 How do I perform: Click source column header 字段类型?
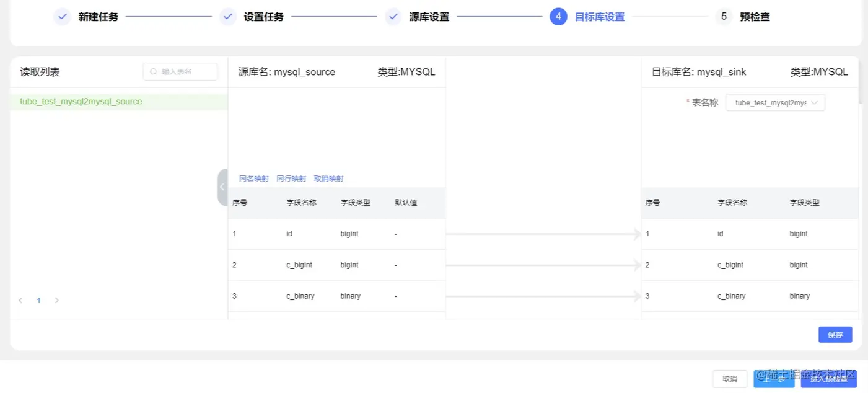coord(356,203)
